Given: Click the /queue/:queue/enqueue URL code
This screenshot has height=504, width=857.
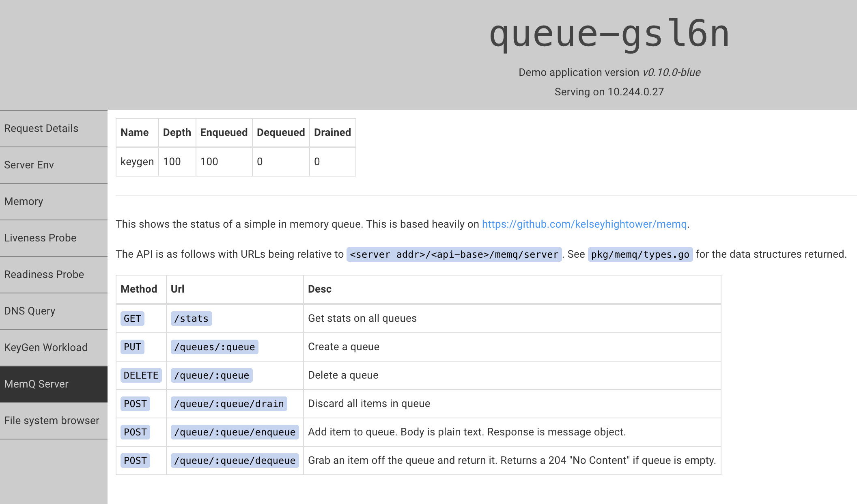Looking at the screenshot, I should (235, 432).
